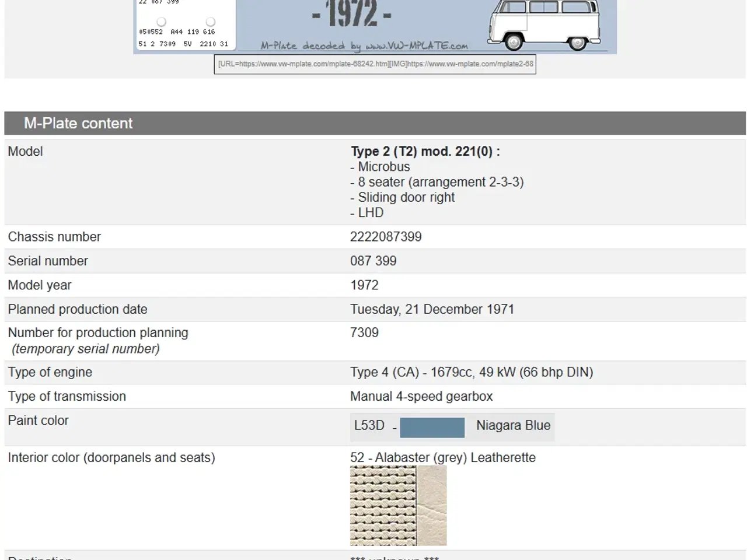
Task: Select the BBCode forum link text field
Action: tap(375, 64)
